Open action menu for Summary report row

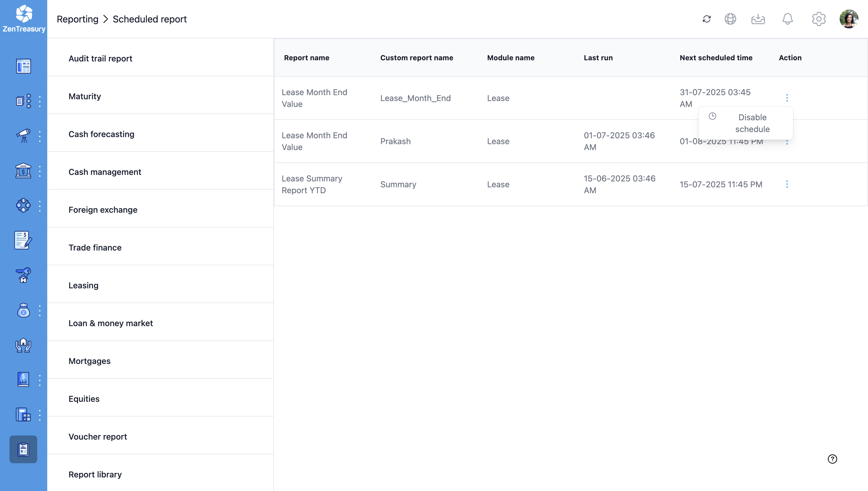point(787,184)
